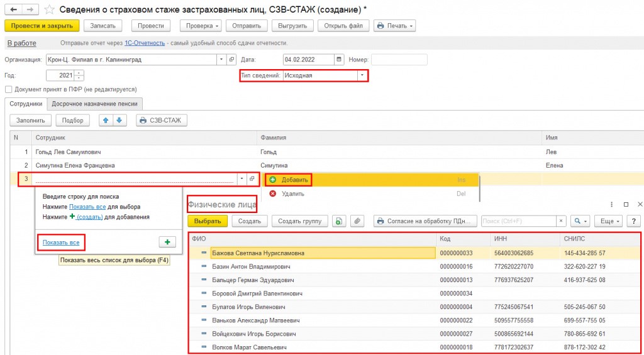Click Провести и закрыть button

[42, 25]
